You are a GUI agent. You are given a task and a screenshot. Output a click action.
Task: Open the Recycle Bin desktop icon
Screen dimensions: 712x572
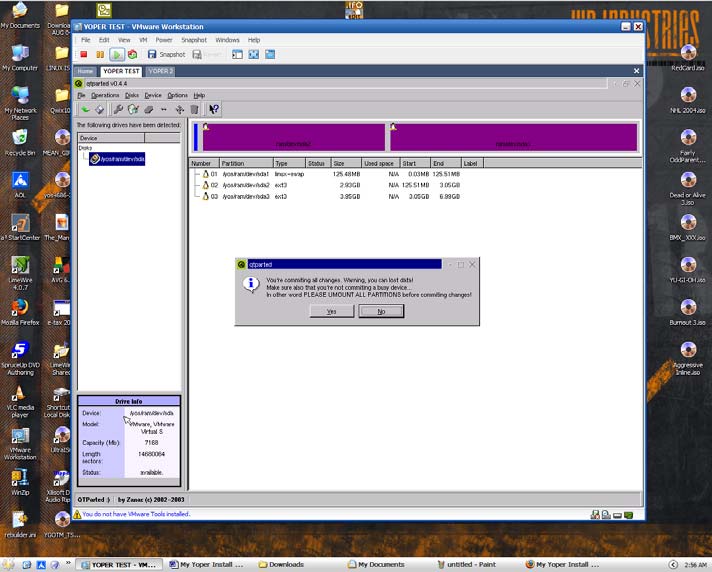pyautogui.click(x=20, y=143)
